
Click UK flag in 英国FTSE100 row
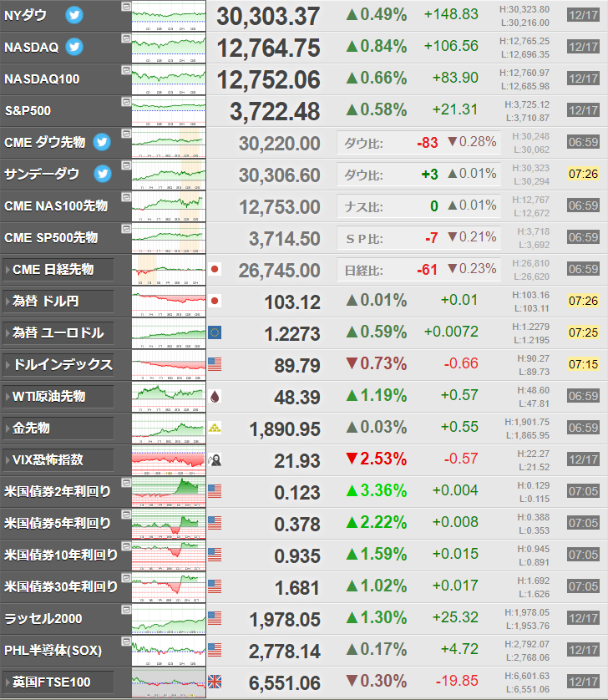pos(215,682)
